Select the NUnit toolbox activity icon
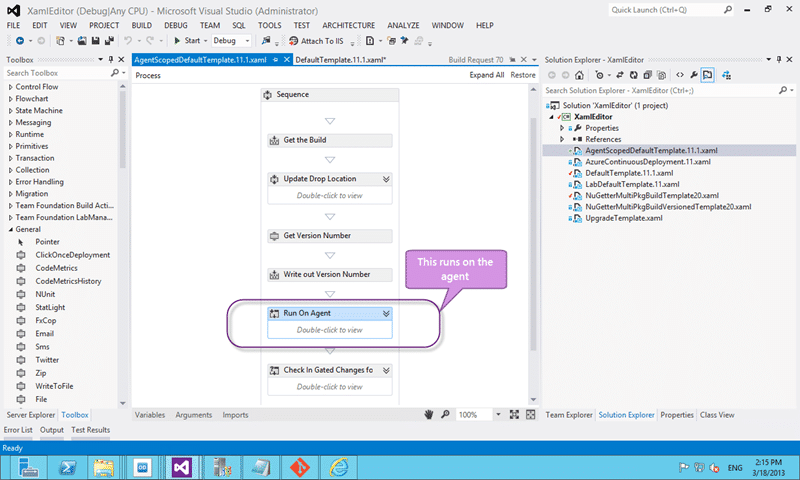 [x=21, y=294]
